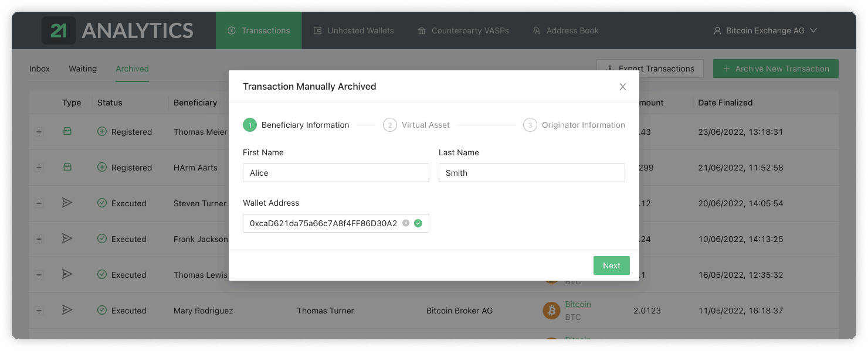Click inbox type icon in Thomas Meier row
This screenshot has width=868, height=351.
tap(67, 132)
